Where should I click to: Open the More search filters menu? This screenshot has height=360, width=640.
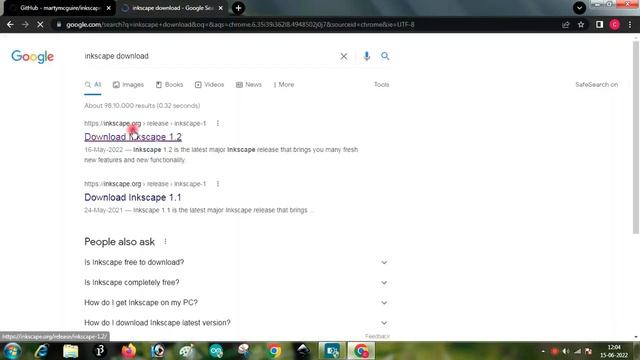click(x=284, y=84)
